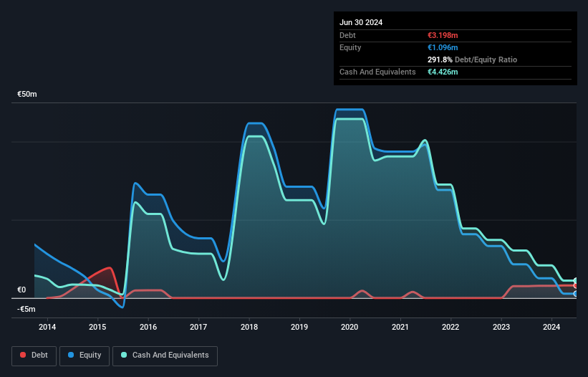Click the teal Cash legend dot
Viewport: 588px width, 377px height.
pos(124,355)
